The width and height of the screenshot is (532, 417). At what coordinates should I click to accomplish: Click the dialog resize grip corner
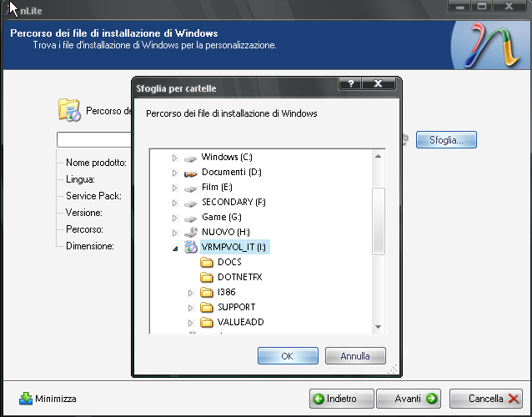(x=394, y=369)
